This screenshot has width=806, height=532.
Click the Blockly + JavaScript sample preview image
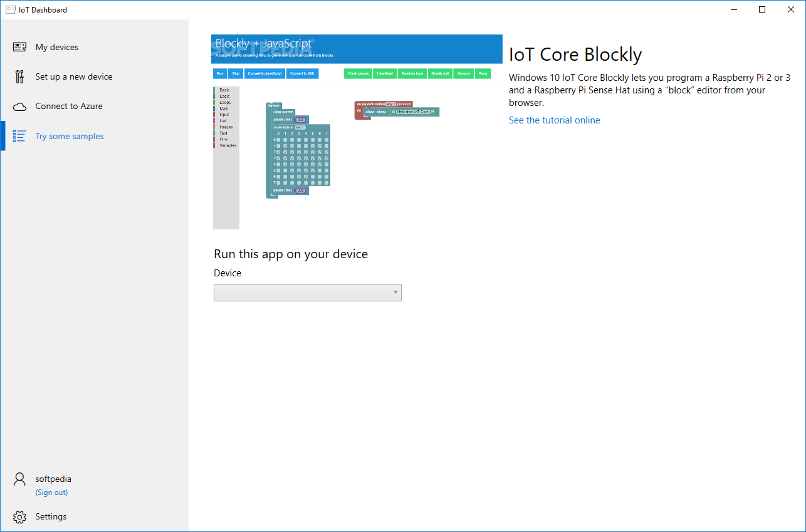click(x=357, y=132)
